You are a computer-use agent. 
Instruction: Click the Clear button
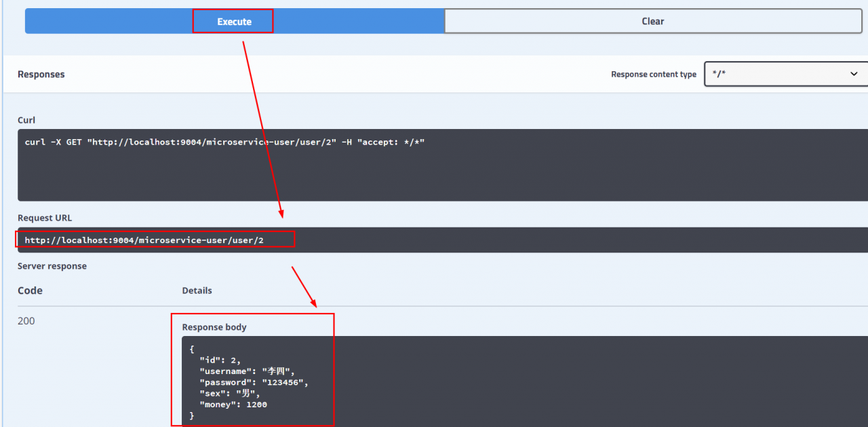(652, 21)
